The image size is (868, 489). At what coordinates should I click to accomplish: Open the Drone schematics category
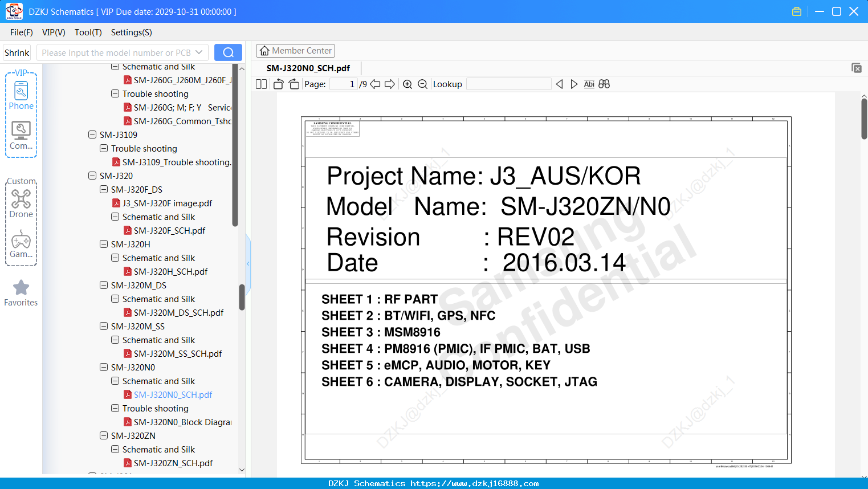(21, 204)
